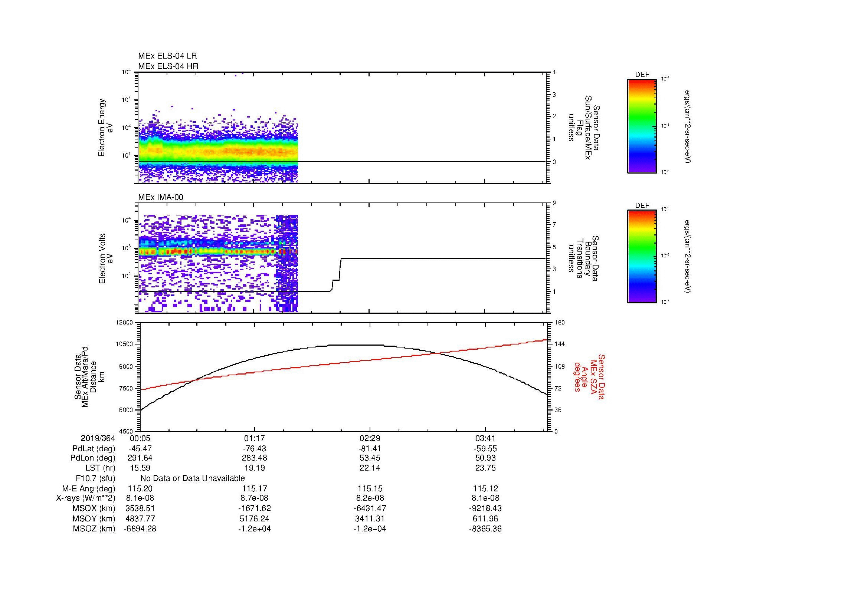868x613 pixels.
Task: Click the 180 SZA axis tick label
Action: point(560,323)
